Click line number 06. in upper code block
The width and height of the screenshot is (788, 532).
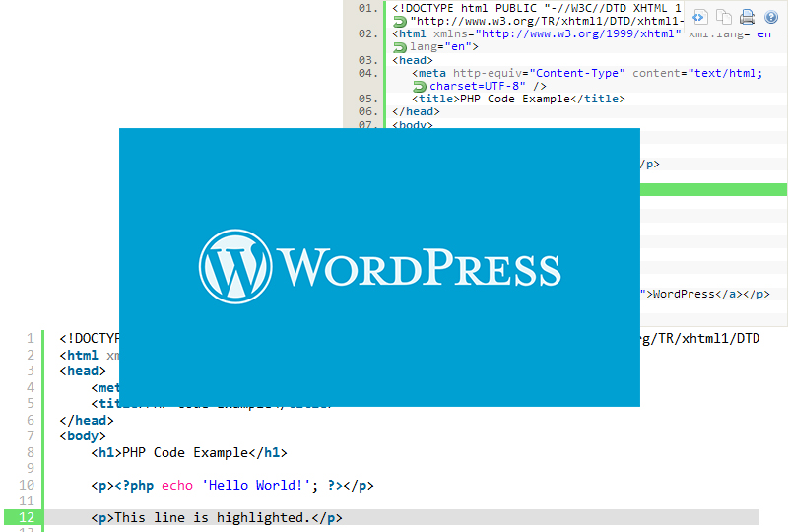367,111
